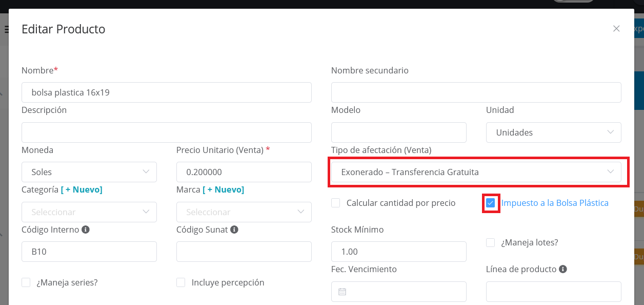Click the Línea de producto info icon
The height and width of the screenshot is (305, 644).
[563, 269]
